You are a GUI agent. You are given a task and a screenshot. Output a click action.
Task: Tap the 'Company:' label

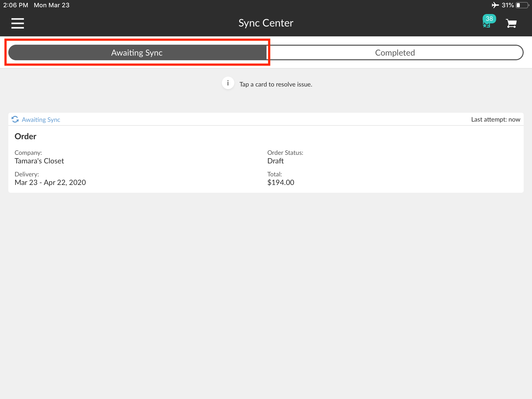[28, 153]
